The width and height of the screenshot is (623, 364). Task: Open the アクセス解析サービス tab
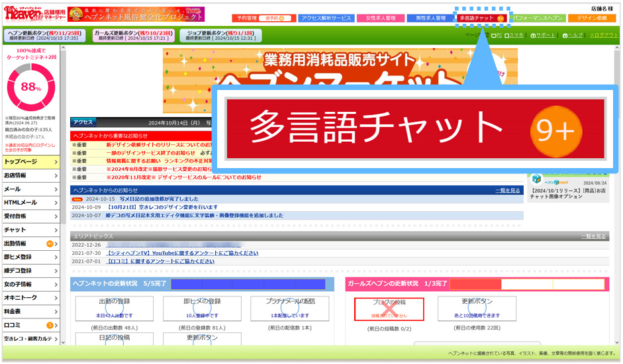[x=327, y=18]
